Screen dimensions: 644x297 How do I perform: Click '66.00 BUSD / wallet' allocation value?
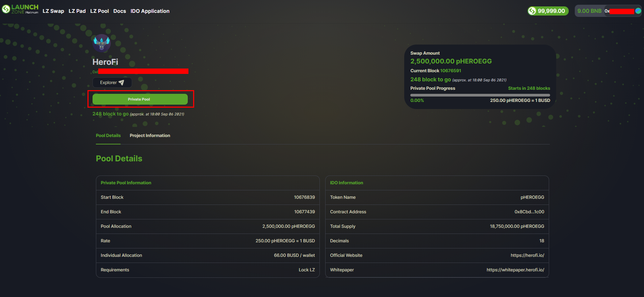pos(294,255)
